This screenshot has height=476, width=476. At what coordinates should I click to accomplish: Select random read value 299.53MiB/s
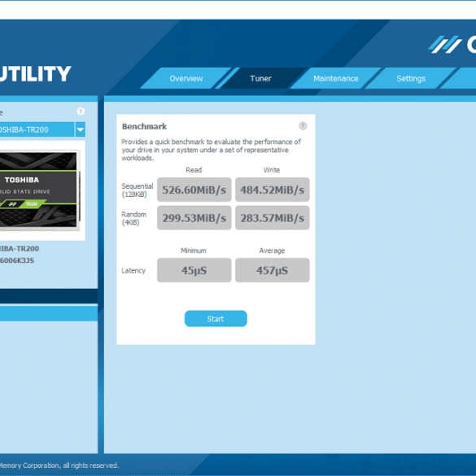(194, 218)
